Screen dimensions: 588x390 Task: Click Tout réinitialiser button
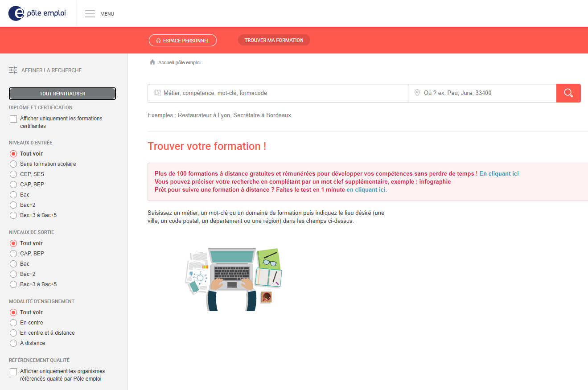62,94
